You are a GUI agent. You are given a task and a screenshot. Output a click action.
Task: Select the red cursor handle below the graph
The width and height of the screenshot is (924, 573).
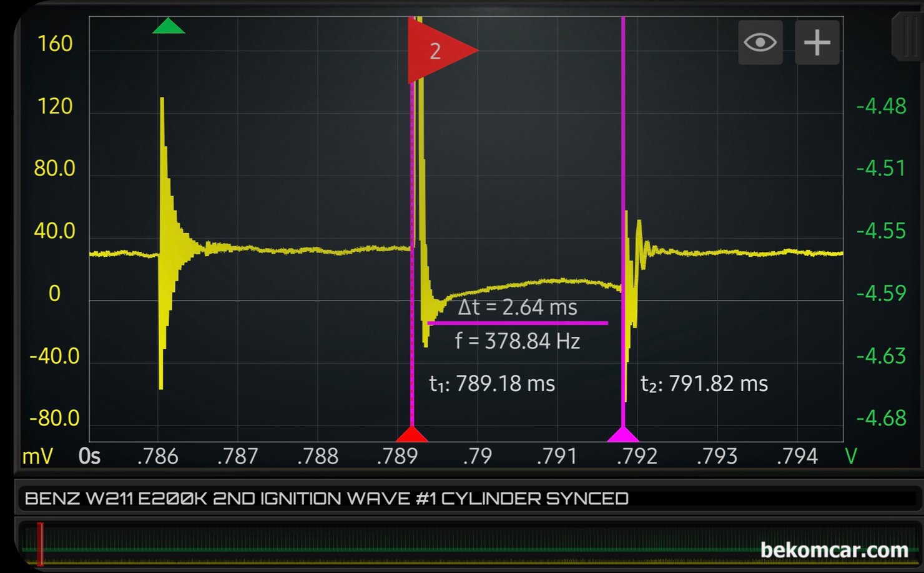pyautogui.click(x=411, y=434)
